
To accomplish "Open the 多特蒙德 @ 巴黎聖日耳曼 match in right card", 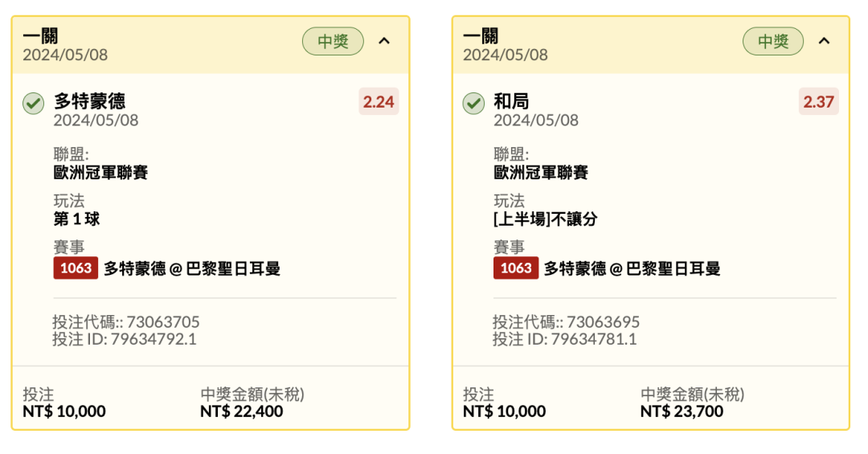I will coord(633,269).
